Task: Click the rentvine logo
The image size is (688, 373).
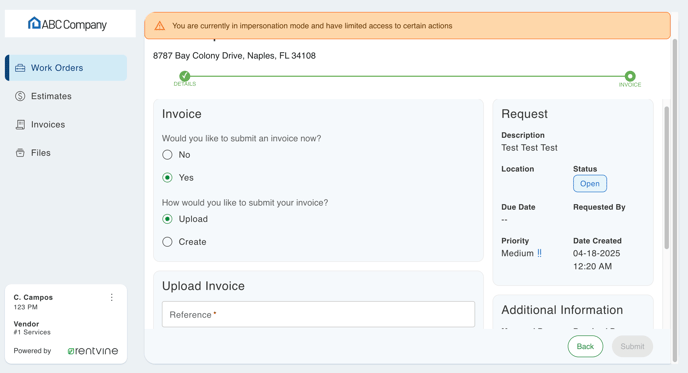Action: (x=93, y=351)
